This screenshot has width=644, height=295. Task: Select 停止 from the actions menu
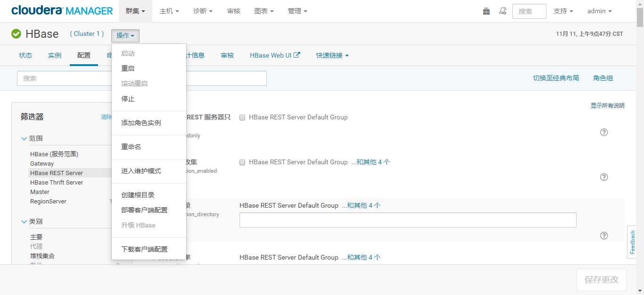pyautogui.click(x=149, y=99)
